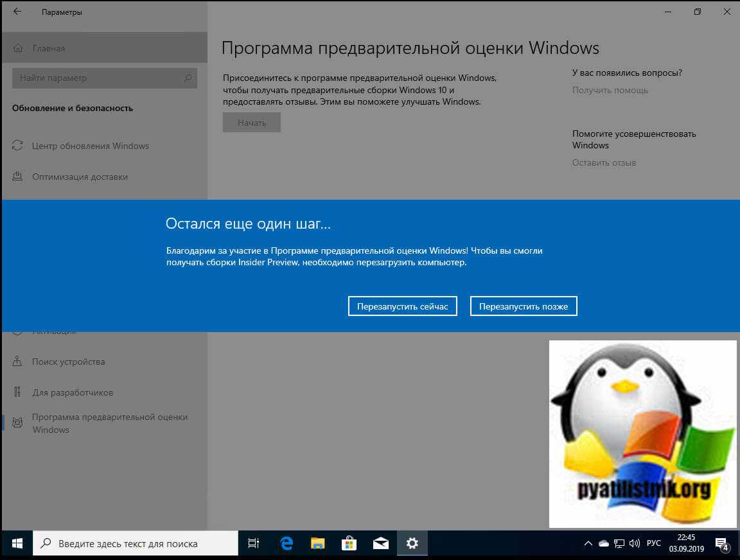The height and width of the screenshot is (560, 740).
Task: Close the Параметры window
Action: 727,12
